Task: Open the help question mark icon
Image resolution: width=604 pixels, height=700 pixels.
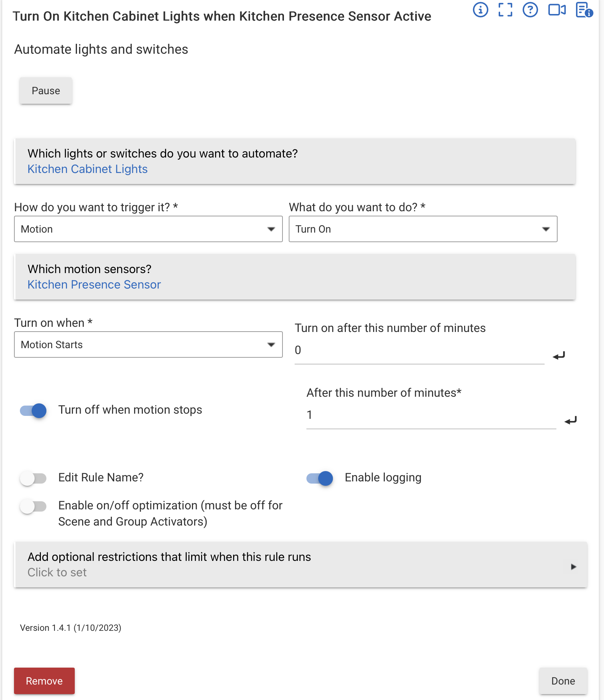Action: [530, 10]
